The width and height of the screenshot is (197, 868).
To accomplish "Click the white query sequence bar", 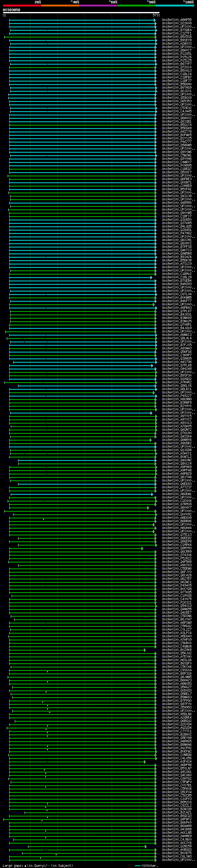I will [x=81, y=13].
